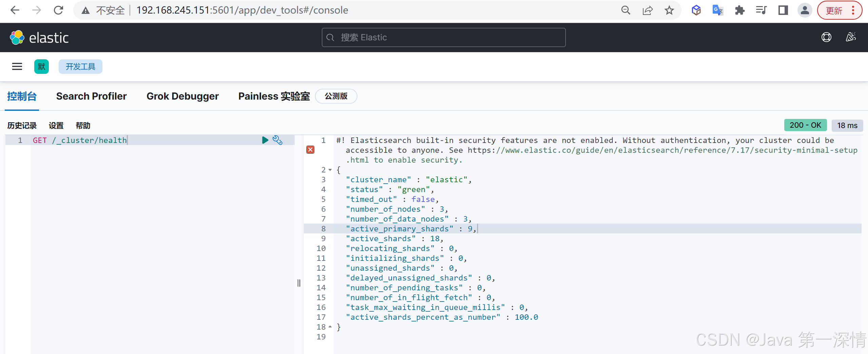Click fold arrow at line 18

330,327
